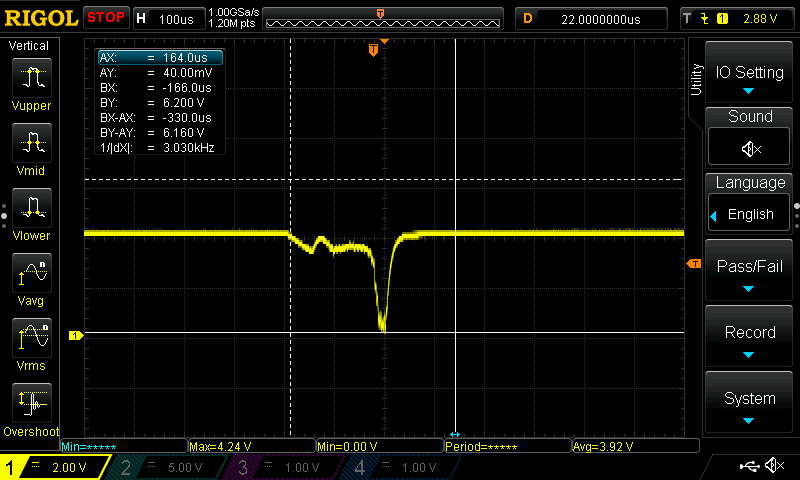Screen dimensions: 800x480
Task: Click the cursor B arrow marker at grid bottom
Action: tap(455, 434)
